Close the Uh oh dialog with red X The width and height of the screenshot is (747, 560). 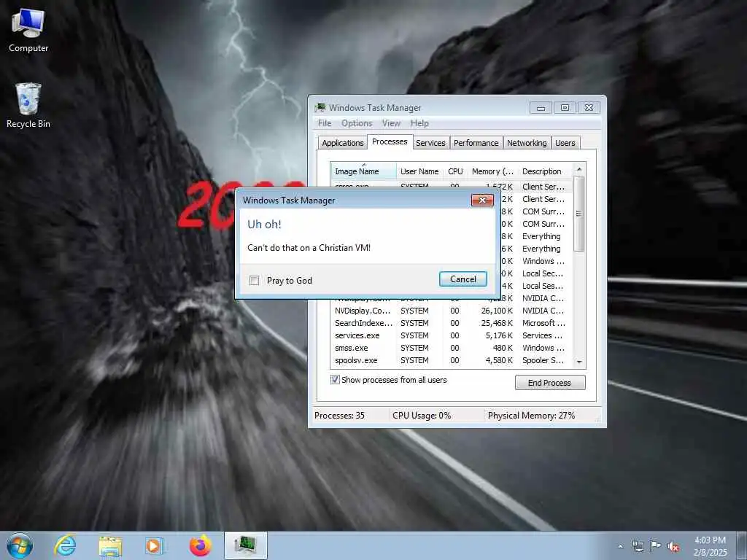pyautogui.click(x=482, y=200)
